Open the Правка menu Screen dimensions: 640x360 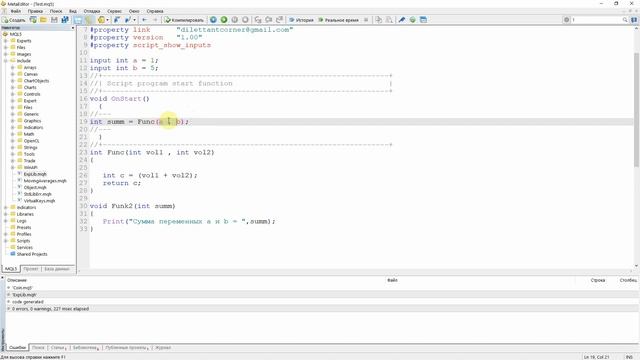tap(36, 11)
